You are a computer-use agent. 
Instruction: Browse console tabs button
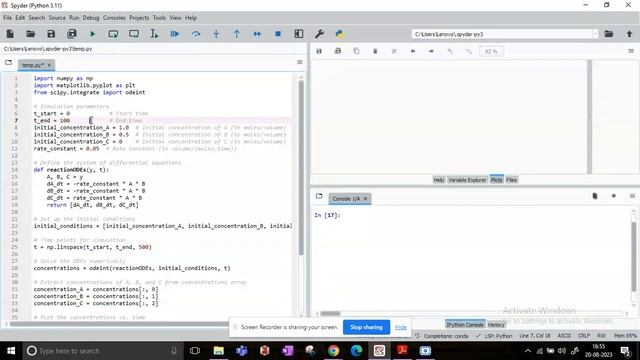[x=319, y=196]
